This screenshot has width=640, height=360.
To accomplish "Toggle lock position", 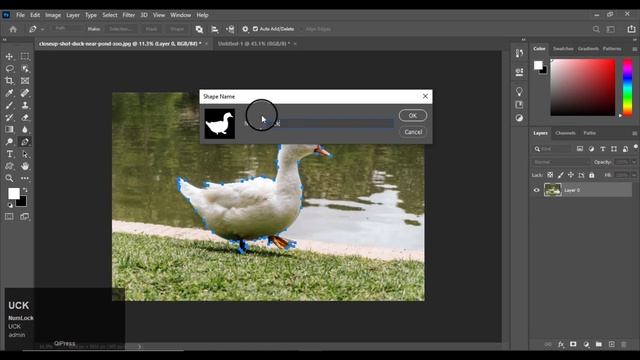I will 571,175.
